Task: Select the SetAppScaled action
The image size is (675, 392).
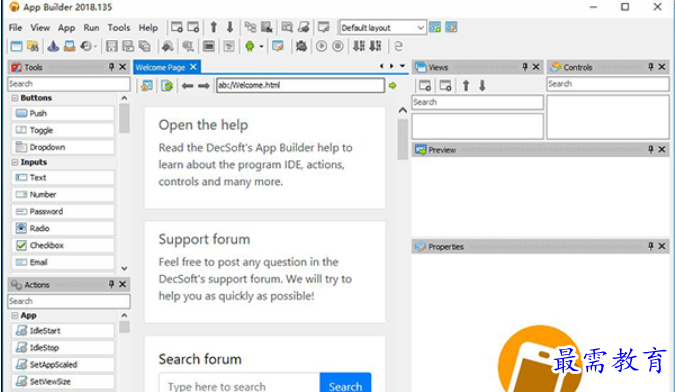Action: [x=63, y=364]
